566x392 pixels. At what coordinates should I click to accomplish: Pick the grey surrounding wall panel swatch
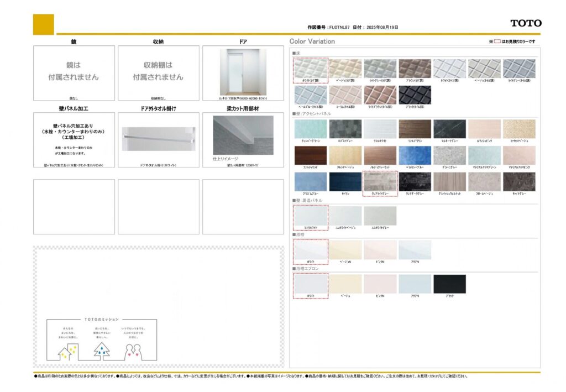[x=380, y=216]
